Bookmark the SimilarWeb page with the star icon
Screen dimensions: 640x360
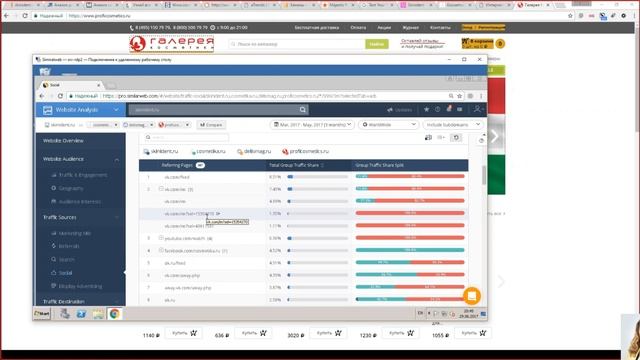(x=460, y=96)
